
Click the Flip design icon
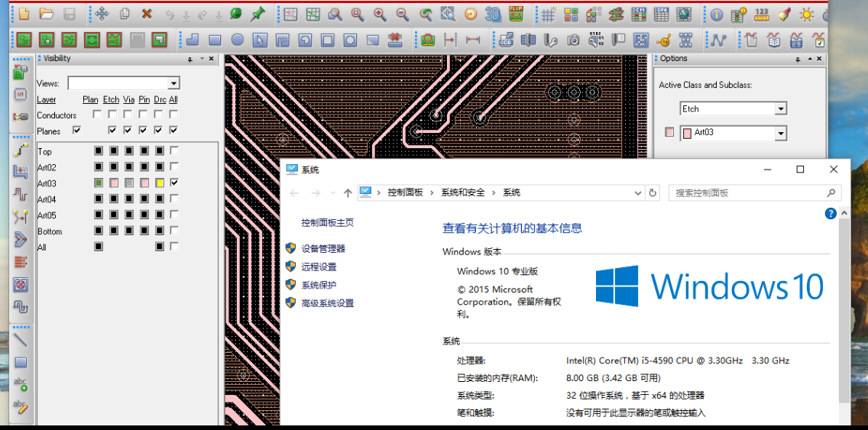pos(516,15)
